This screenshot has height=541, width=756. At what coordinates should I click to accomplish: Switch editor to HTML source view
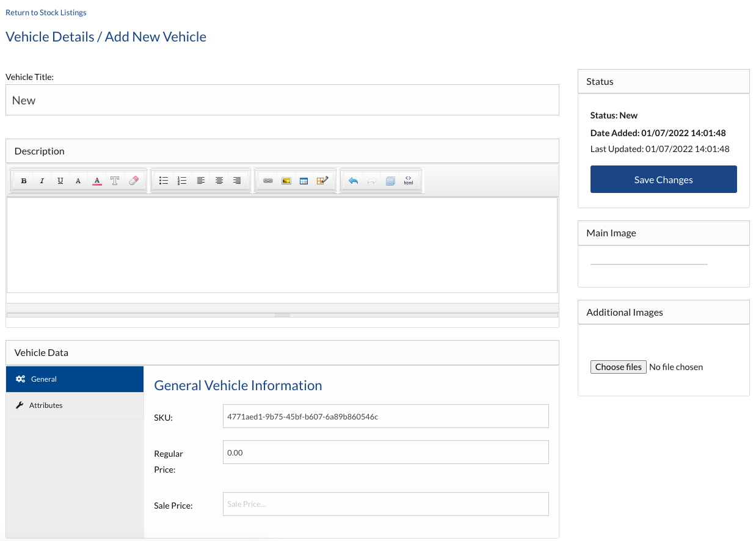coord(409,181)
